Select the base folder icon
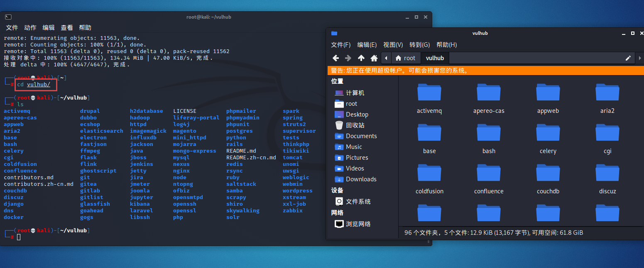This screenshot has height=268, width=644. point(429,133)
